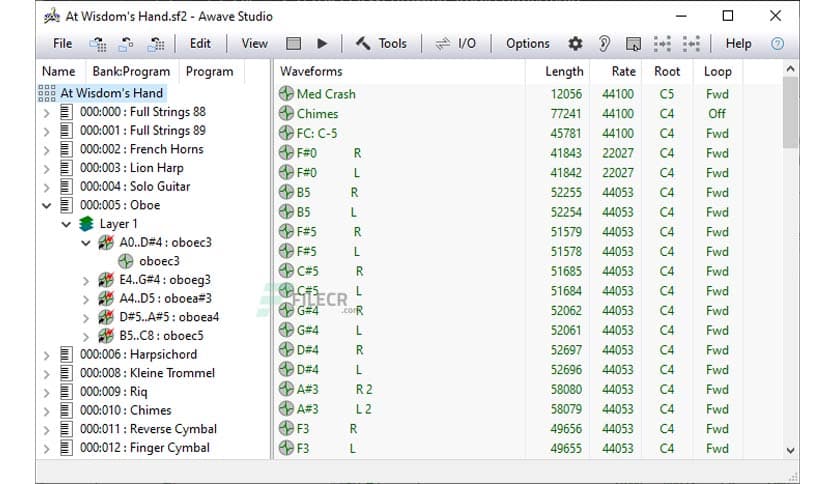
Task: Click the waveform list scroll down arrow
Action: (790, 450)
